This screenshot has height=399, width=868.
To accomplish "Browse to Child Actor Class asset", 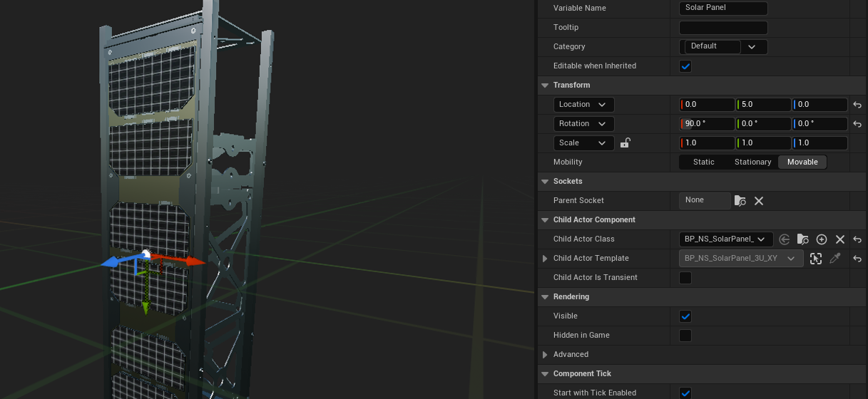I will click(x=803, y=239).
